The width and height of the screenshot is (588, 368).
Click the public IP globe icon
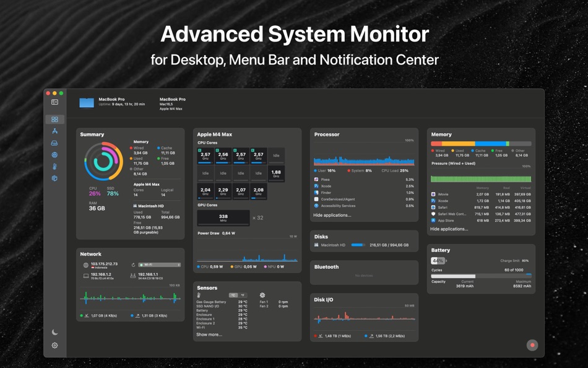point(86,265)
